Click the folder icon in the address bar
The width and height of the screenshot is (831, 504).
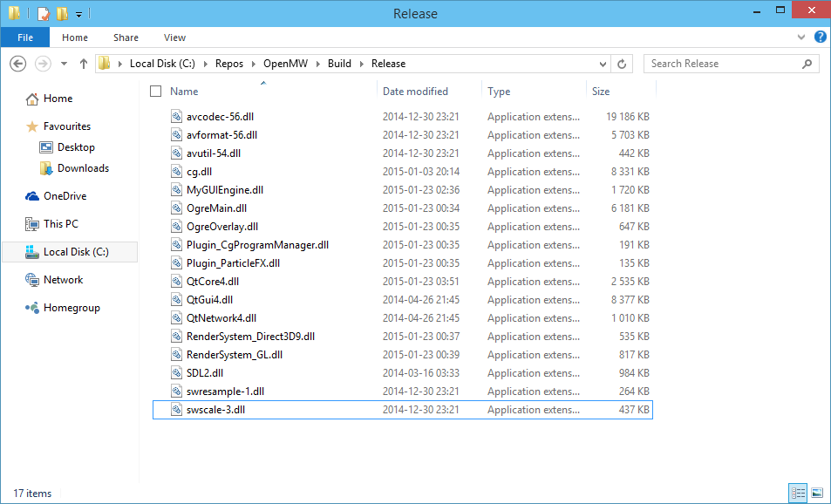104,63
